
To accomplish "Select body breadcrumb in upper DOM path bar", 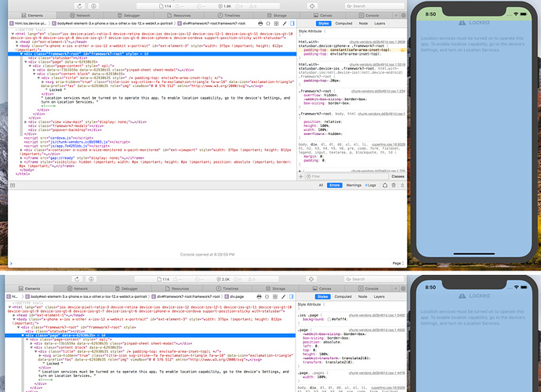I will click(112, 23).
